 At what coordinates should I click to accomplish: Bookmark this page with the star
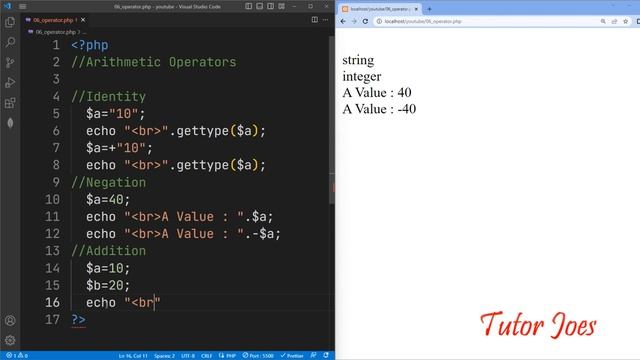tap(625, 21)
